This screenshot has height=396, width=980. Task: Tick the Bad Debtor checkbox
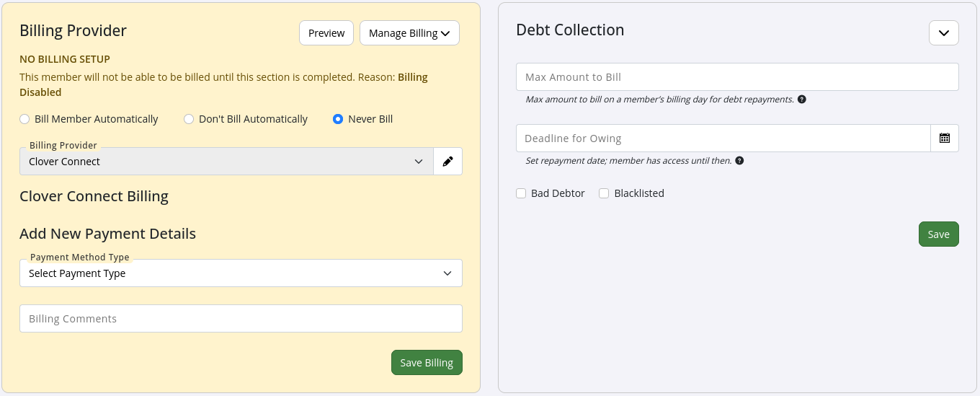(x=521, y=193)
